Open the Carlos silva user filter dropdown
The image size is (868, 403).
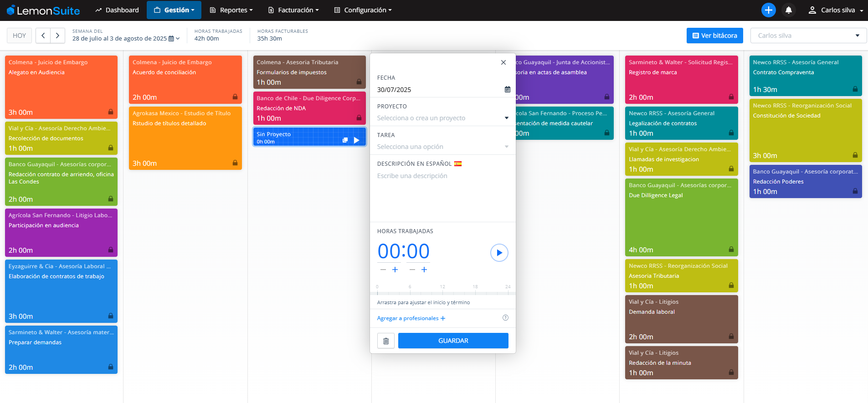coord(808,36)
